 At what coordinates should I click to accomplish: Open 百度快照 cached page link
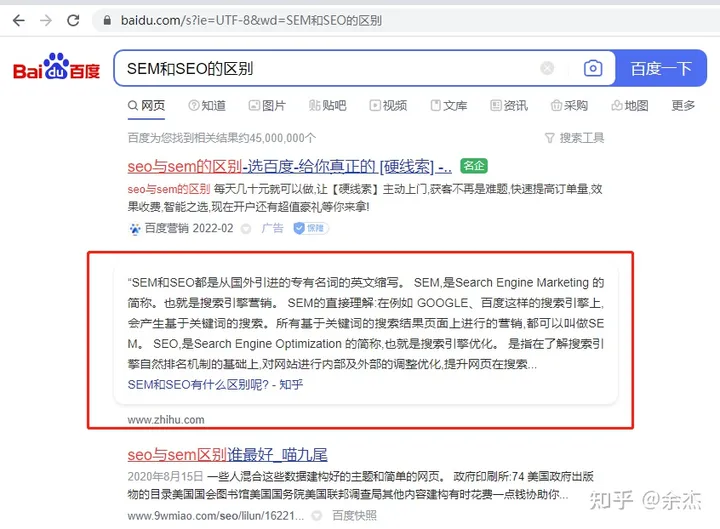click(354, 516)
